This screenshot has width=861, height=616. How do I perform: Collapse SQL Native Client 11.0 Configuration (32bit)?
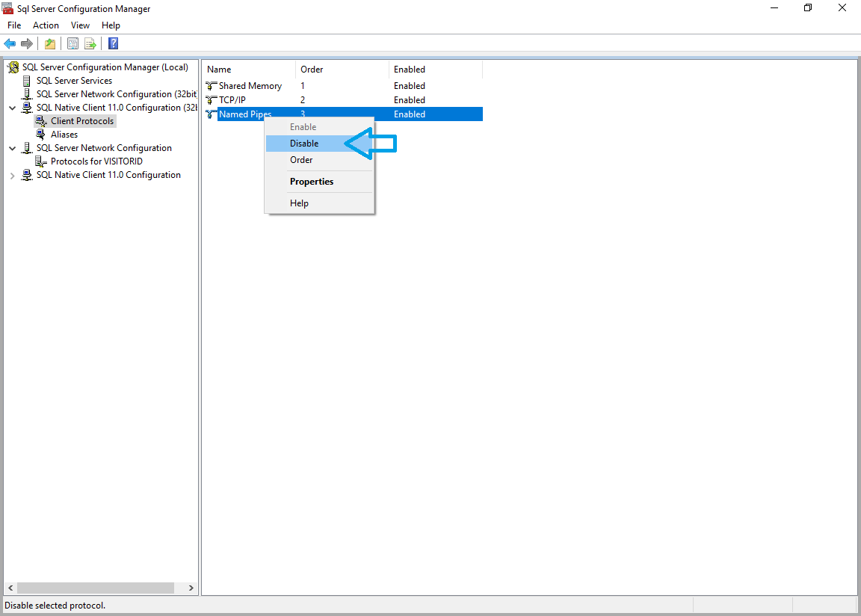point(12,108)
